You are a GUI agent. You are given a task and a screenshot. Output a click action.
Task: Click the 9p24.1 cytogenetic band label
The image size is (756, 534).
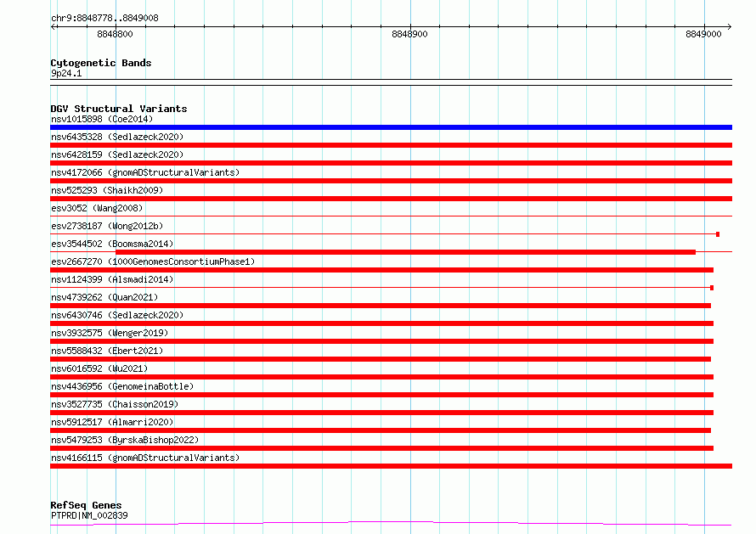tap(66, 73)
